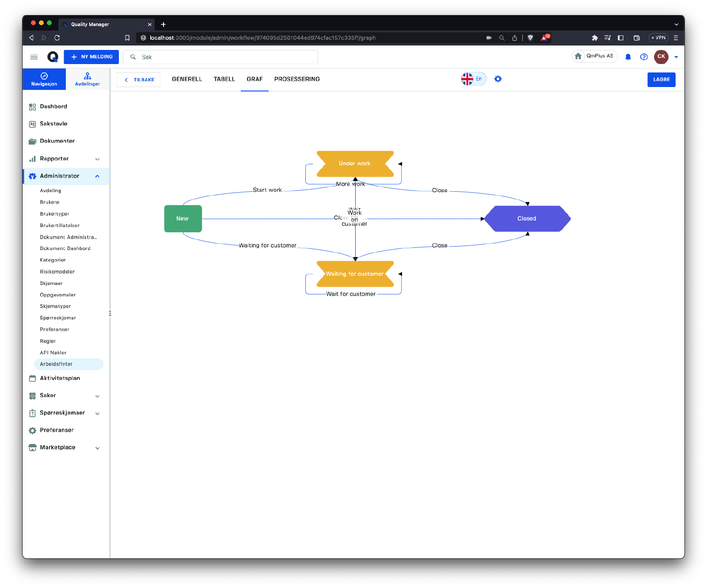Click the Quality Manager logo

pyautogui.click(x=53, y=57)
